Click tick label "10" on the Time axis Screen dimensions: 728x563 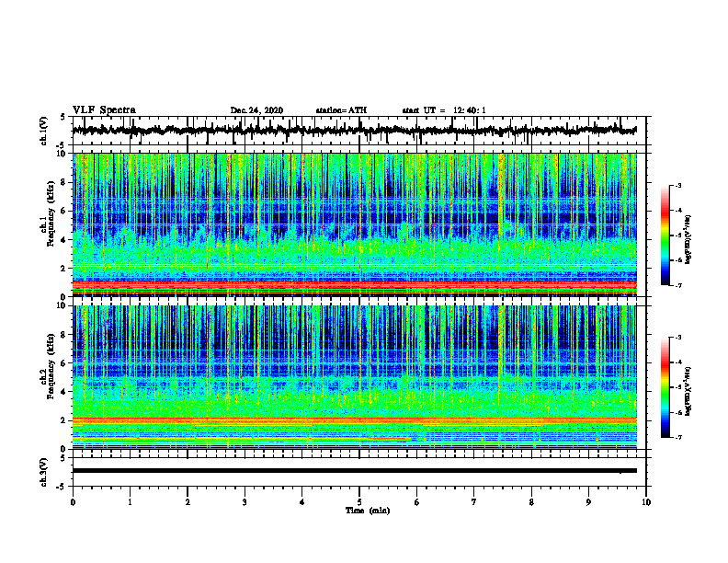tap(646, 502)
